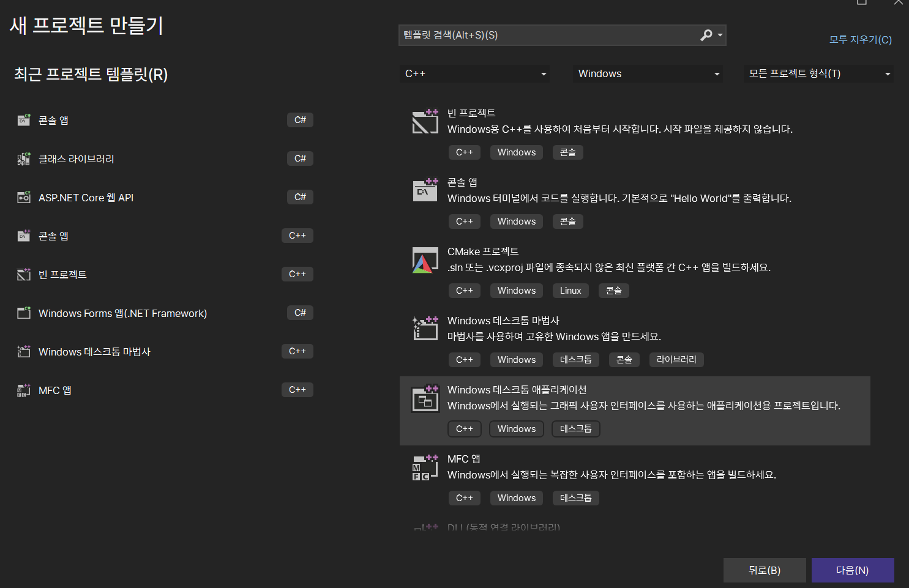Select the CMake 프로젝트 title
909x588 pixels.
(483, 251)
